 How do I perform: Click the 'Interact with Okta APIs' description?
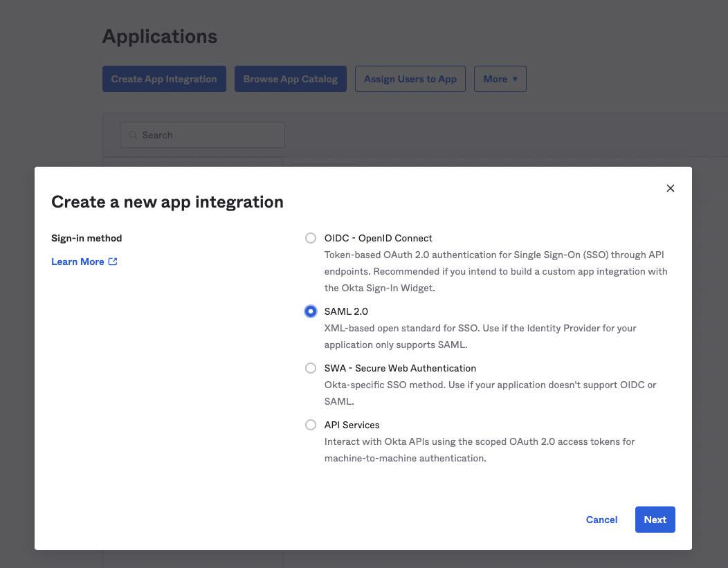point(480,450)
